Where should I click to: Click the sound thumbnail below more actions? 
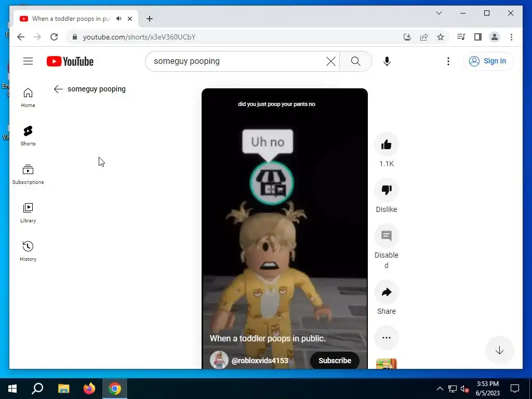tap(387, 363)
